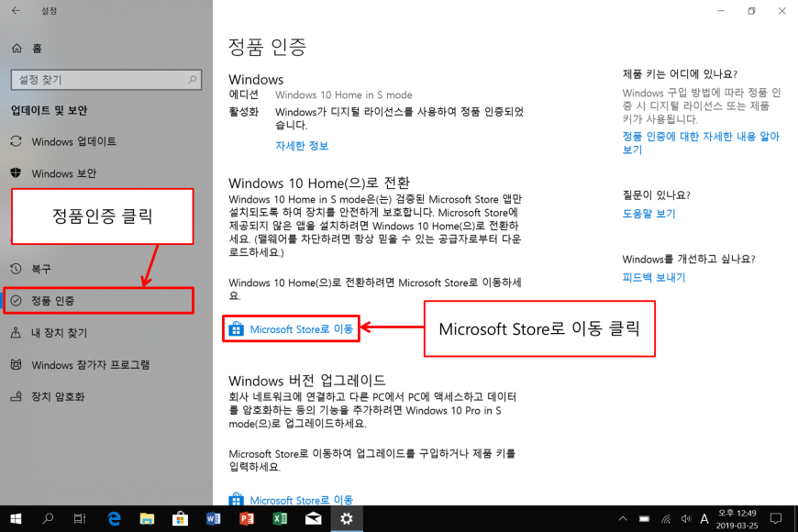Launch PowerPoint from the taskbar
Screen dimensions: 798x532
point(247,519)
